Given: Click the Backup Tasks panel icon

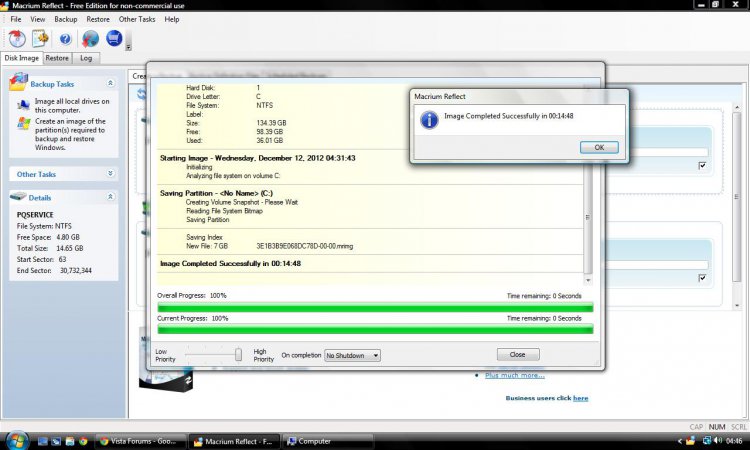Looking at the screenshot, I should (18, 82).
